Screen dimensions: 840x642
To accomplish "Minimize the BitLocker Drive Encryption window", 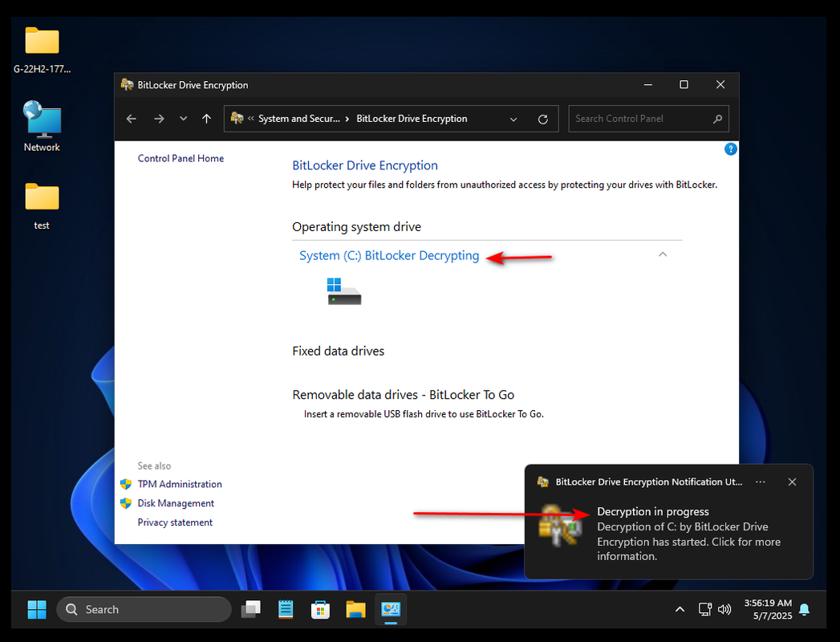I will click(x=648, y=85).
